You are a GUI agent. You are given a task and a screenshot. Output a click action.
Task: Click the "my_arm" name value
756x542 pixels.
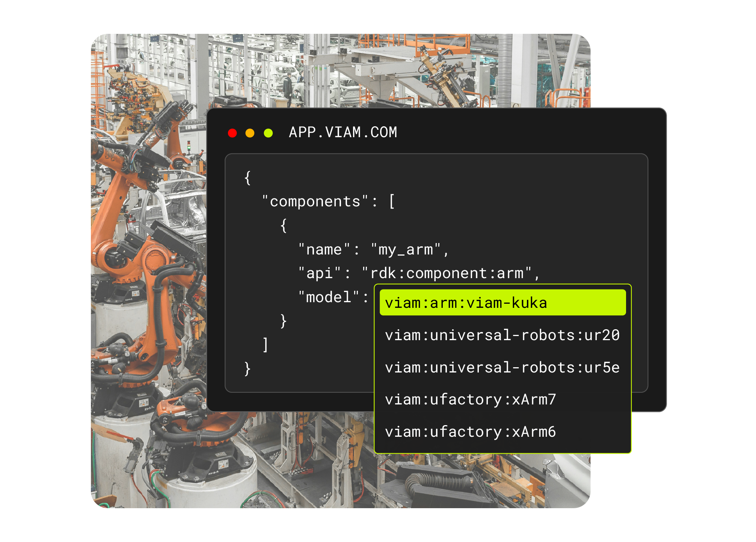406,250
